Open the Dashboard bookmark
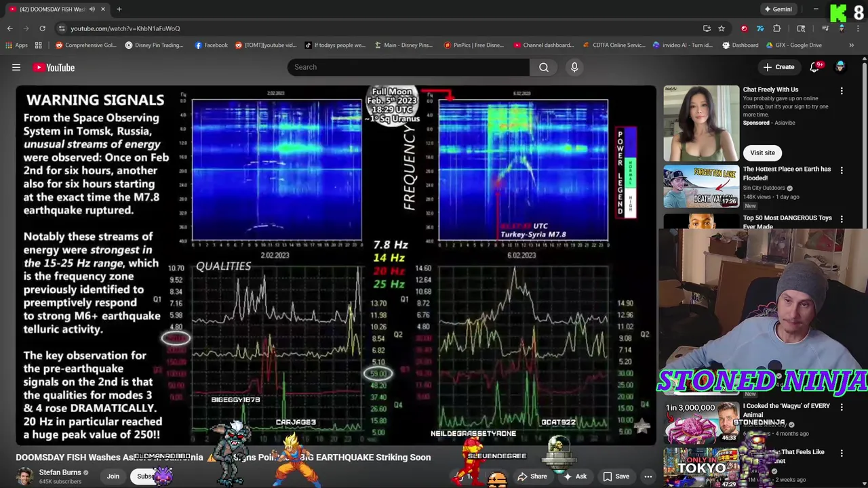Screen dimensions: 868x488 [741, 45]
